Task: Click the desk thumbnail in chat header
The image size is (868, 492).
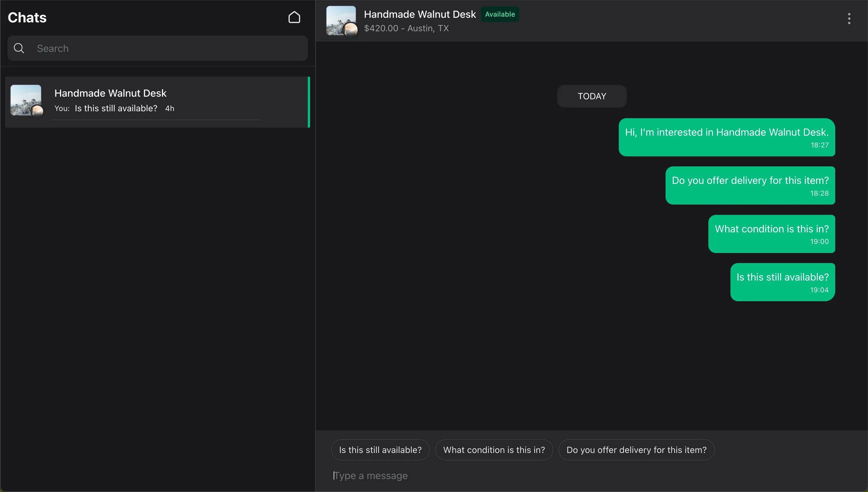Action: point(341,21)
